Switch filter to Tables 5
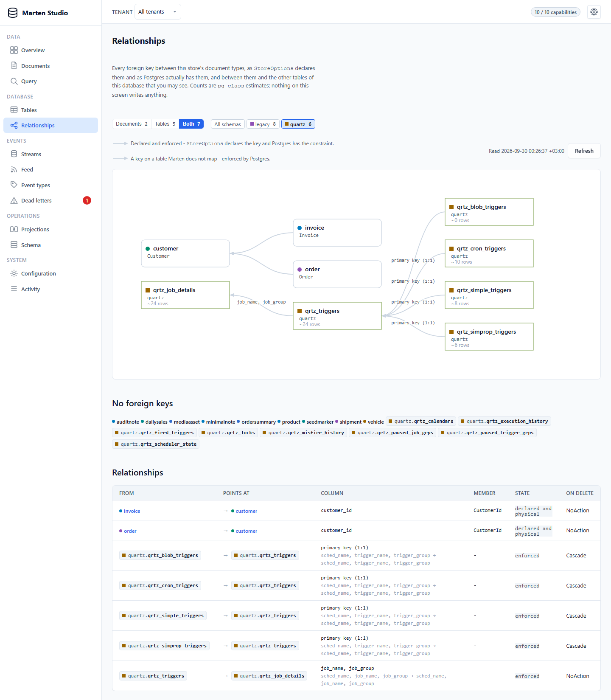Viewport: 611px width, 700px height. coord(165,124)
